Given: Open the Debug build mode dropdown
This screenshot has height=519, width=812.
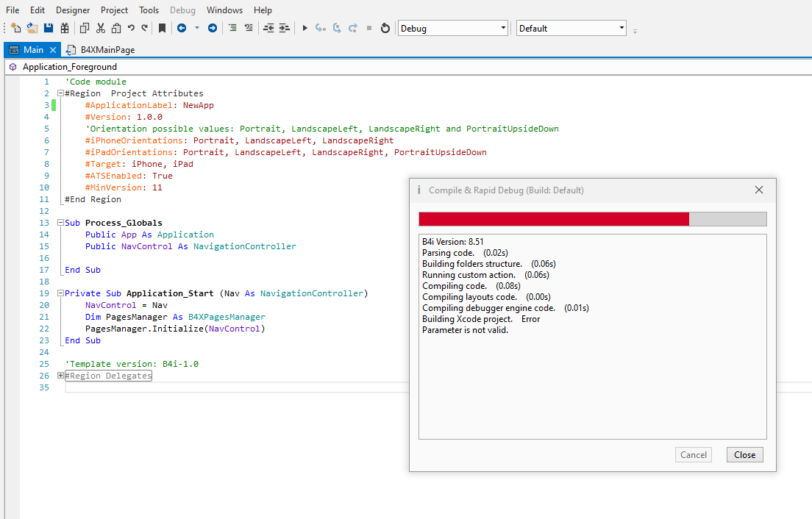Looking at the screenshot, I should tap(453, 28).
